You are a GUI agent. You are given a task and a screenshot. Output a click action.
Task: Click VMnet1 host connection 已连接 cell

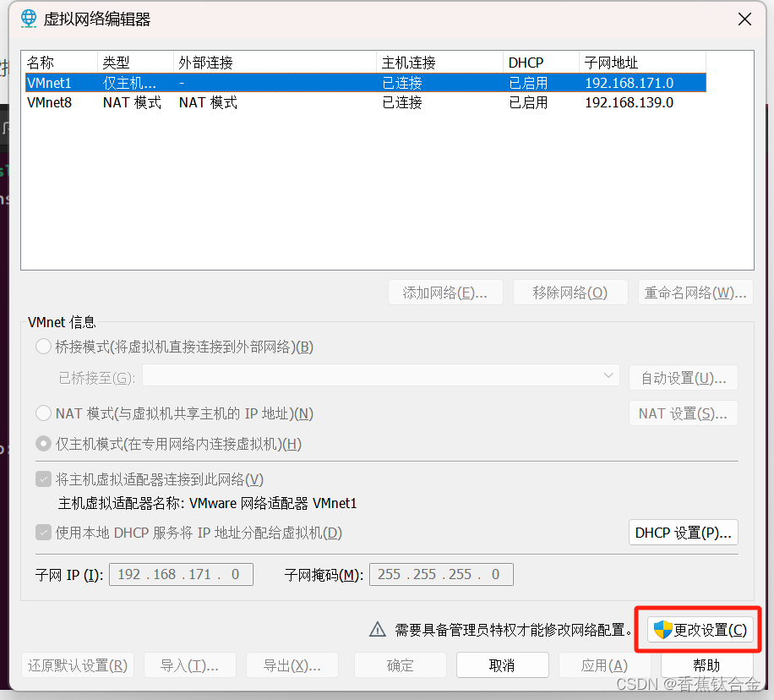pyautogui.click(x=402, y=83)
